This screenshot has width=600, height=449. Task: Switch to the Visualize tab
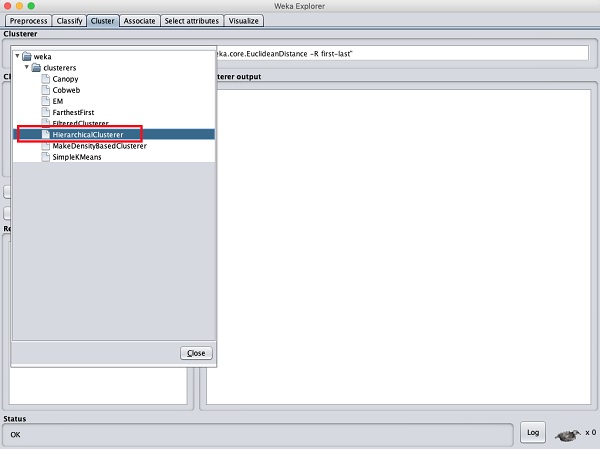(244, 21)
